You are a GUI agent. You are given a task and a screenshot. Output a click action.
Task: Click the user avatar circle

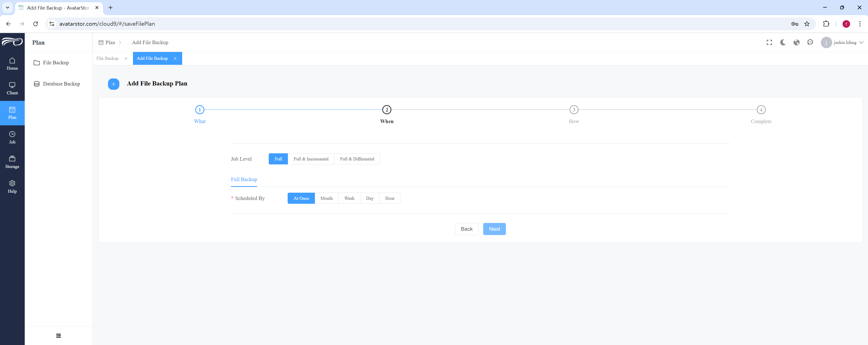tap(826, 42)
